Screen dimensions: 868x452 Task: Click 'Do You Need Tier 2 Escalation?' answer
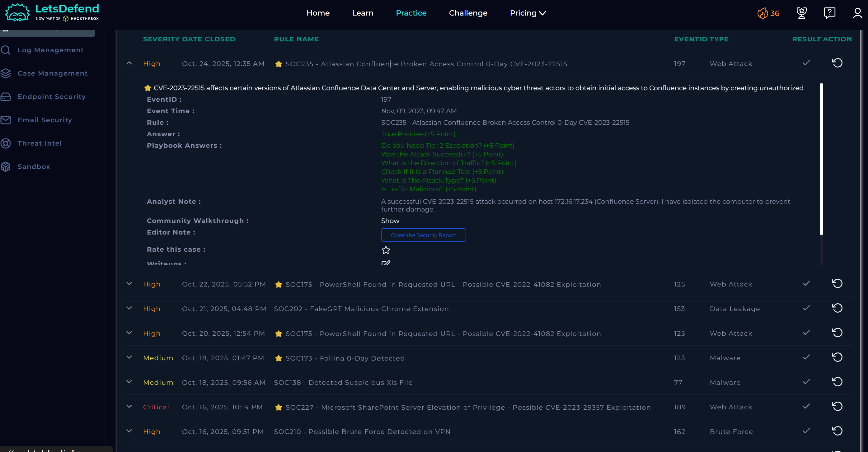click(448, 146)
